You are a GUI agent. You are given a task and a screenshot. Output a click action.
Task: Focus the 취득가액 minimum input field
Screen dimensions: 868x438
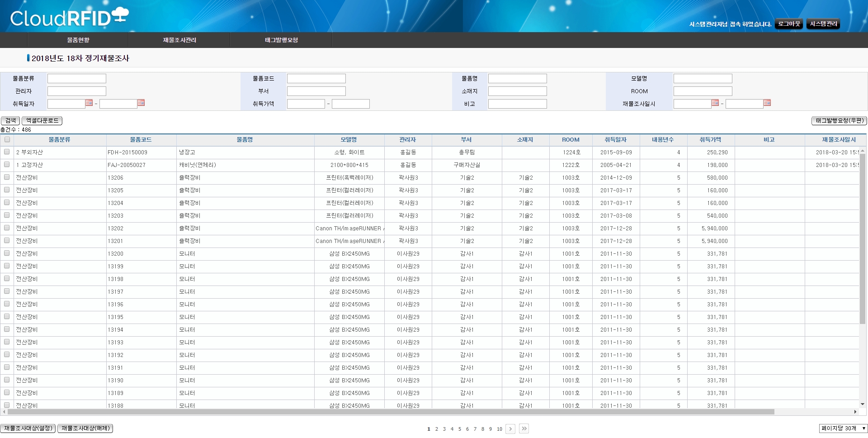(x=306, y=104)
